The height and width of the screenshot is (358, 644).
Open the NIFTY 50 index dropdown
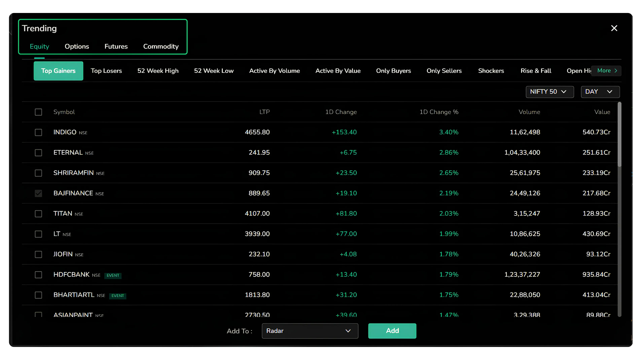[549, 92]
